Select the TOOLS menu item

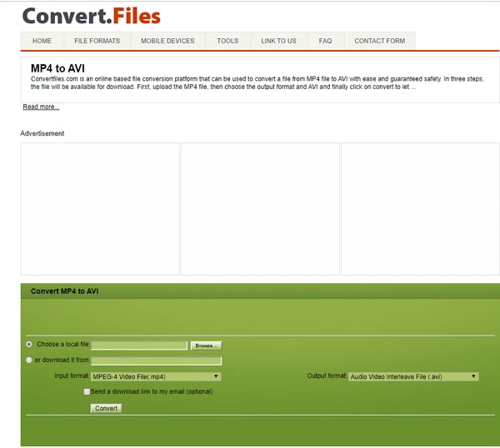[227, 41]
